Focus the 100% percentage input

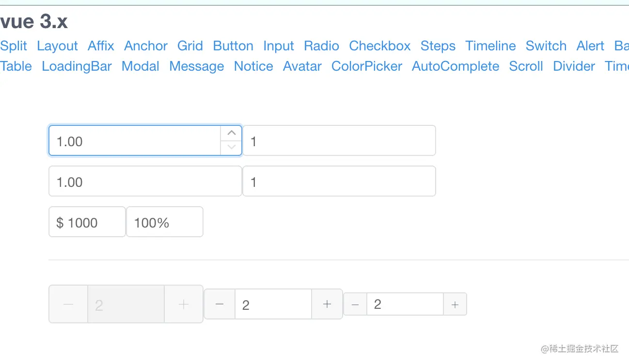[165, 222]
